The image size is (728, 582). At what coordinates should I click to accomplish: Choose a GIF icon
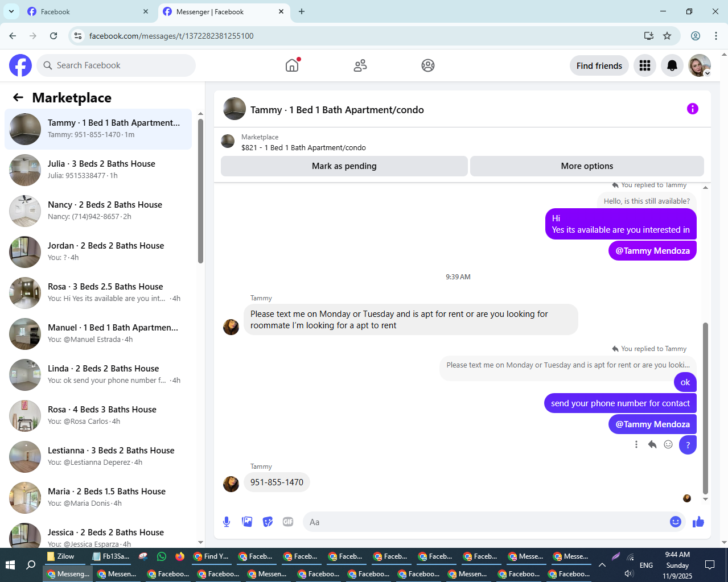click(x=288, y=522)
